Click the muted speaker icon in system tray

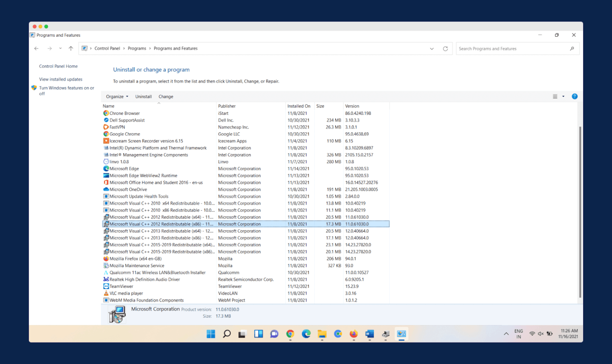540,334
